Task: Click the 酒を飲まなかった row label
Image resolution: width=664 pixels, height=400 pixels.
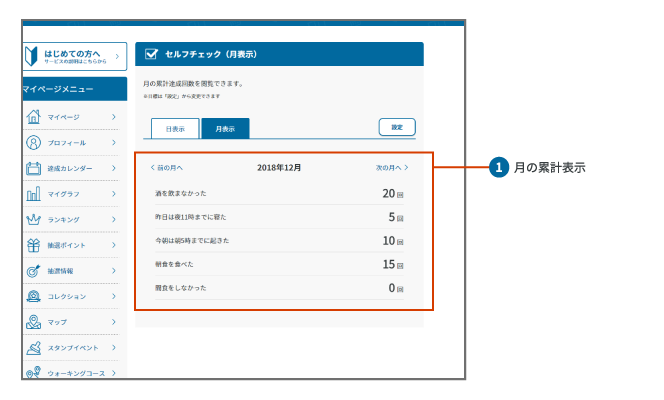Action: (x=181, y=193)
